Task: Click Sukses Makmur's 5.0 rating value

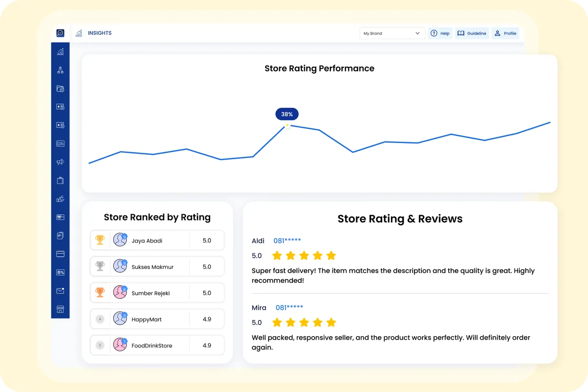Action: pyautogui.click(x=207, y=267)
